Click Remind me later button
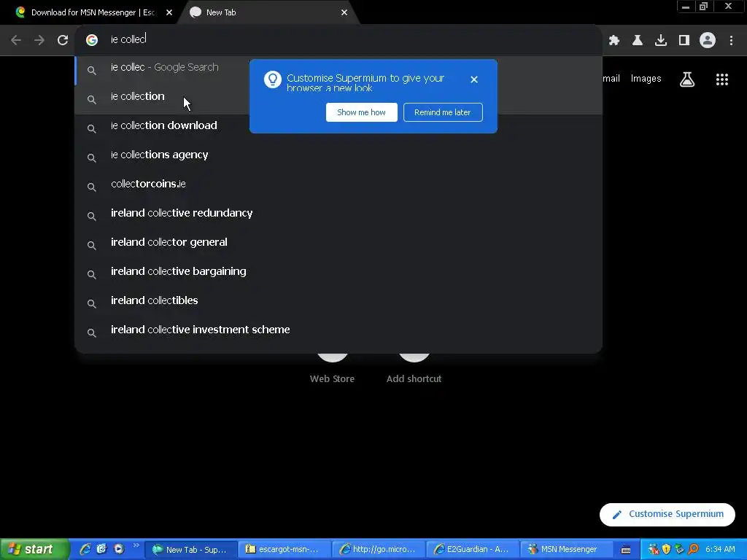747x560 pixels. click(443, 112)
